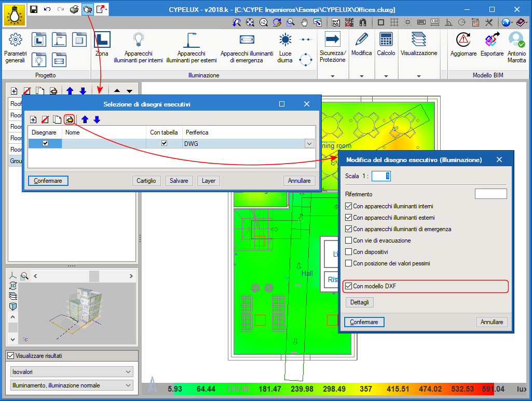Expand the Calcolo group dropdown arrow

(x=386, y=76)
